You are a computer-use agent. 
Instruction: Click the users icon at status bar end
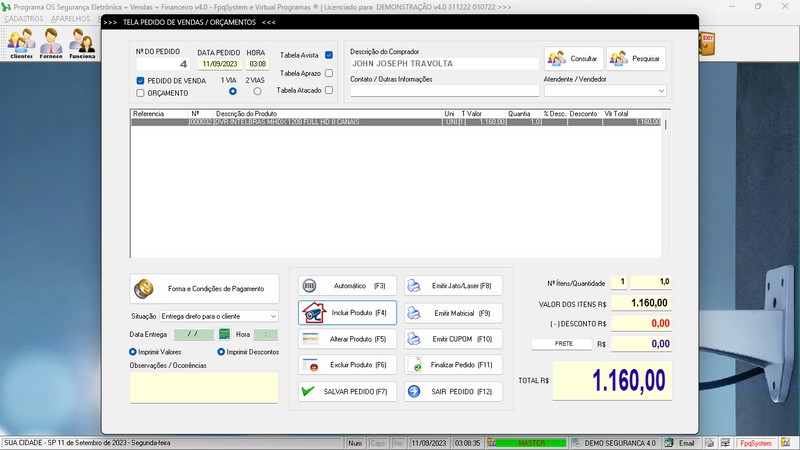point(785,443)
